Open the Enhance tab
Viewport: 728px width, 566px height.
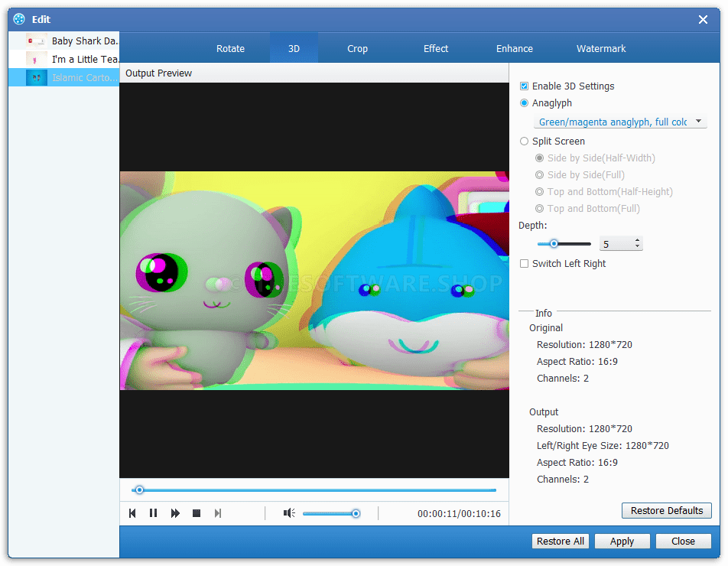point(515,48)
